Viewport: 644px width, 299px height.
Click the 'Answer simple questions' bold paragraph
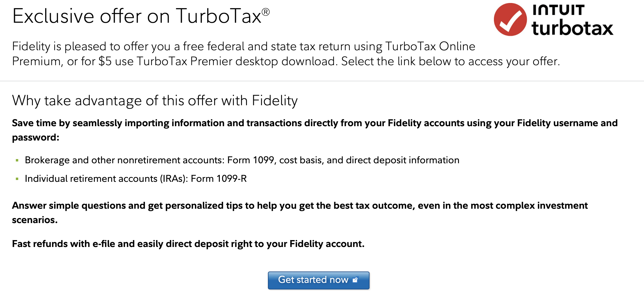coord(300,213)
